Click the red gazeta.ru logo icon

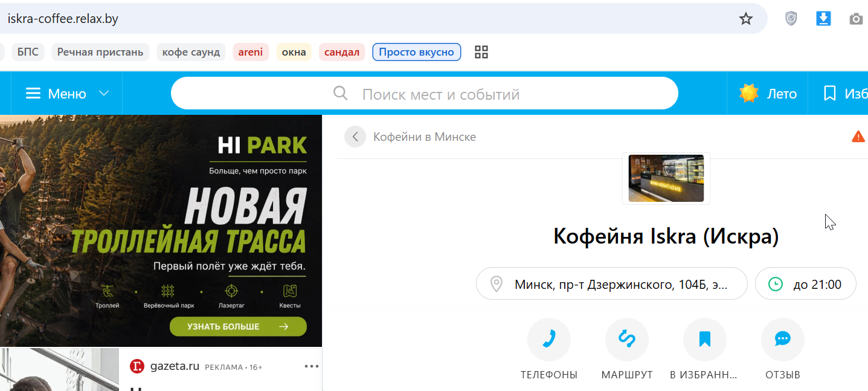137,366
